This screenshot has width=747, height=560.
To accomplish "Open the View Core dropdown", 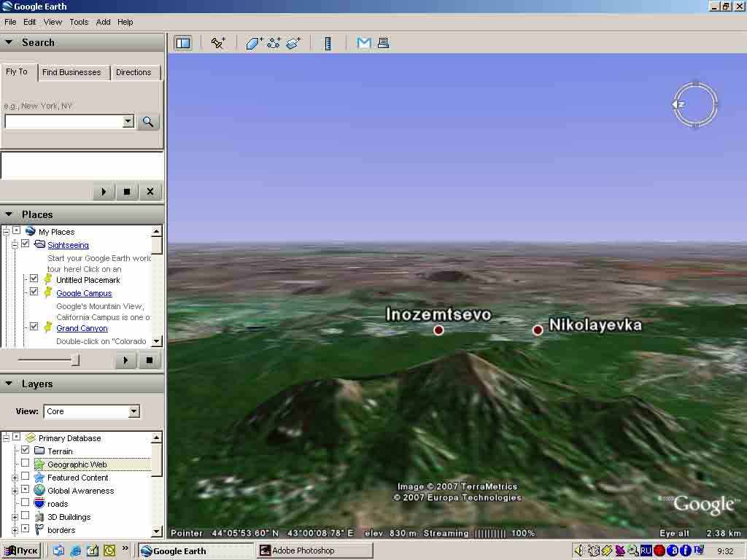I will (x=134, y=411).
